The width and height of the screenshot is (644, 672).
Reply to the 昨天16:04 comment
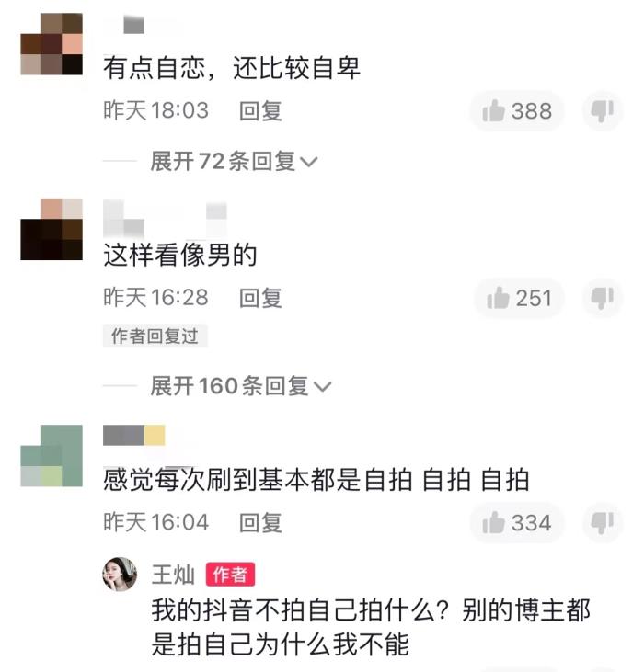point(260,523)
